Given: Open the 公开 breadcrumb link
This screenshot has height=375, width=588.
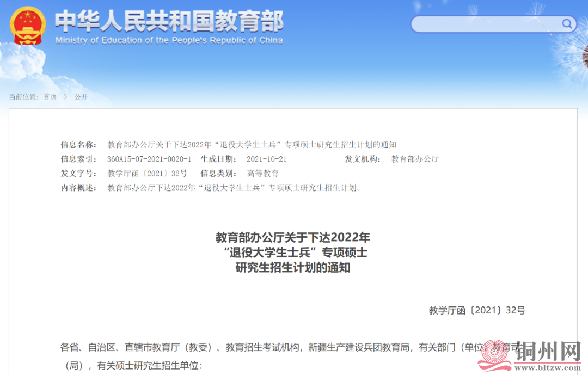Looking at the screenshot, I should (x=82, y=97).
